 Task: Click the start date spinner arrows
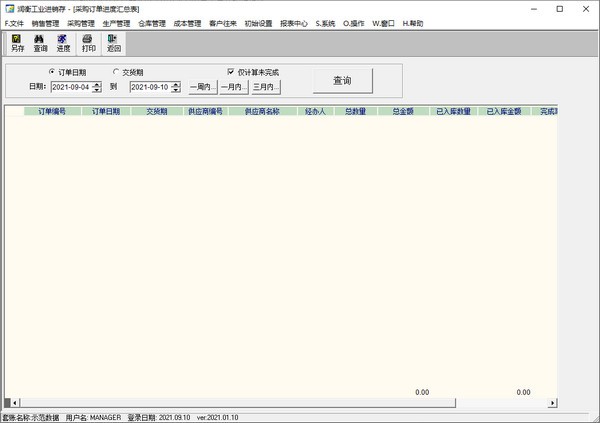pyautogui.click(x=97, y=87)
